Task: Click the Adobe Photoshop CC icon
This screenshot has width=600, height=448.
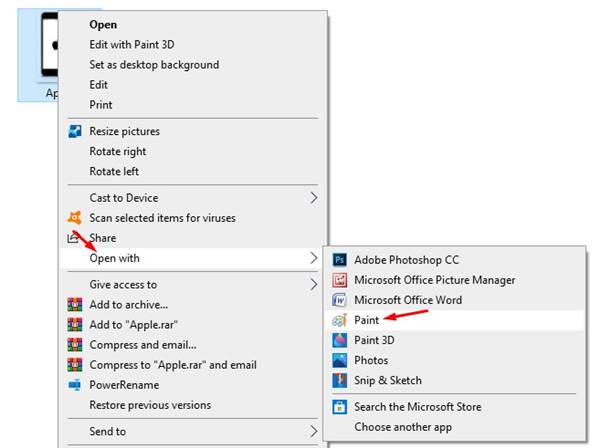Action: (339, 260)
